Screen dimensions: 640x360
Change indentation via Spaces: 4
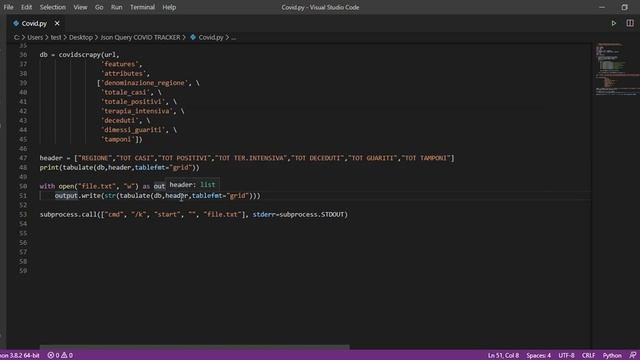click(539, 356)
